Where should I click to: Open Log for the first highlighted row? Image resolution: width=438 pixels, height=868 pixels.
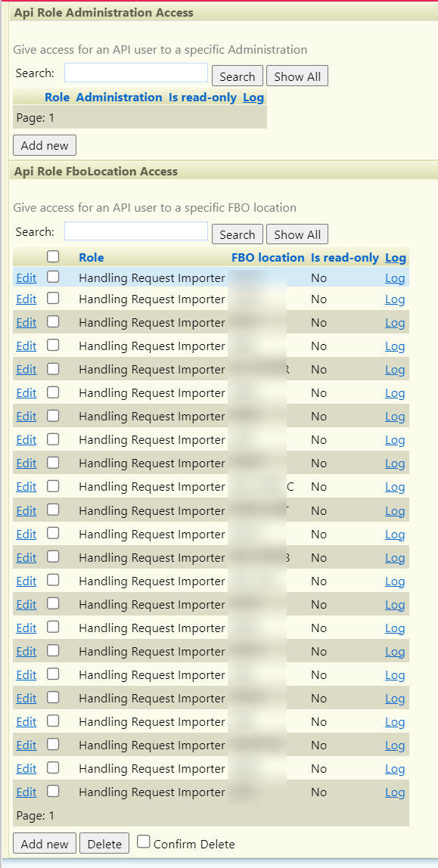click(395, 278)
